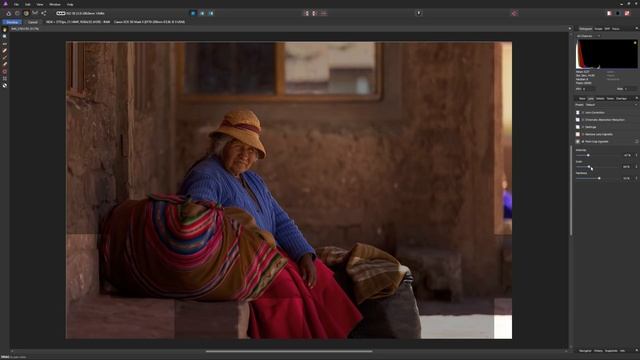The width and height of the screenshot is (640, 360).
Task: Switch to the Photo persona icon
Action: pyautogui.click(x=9, y=13)
